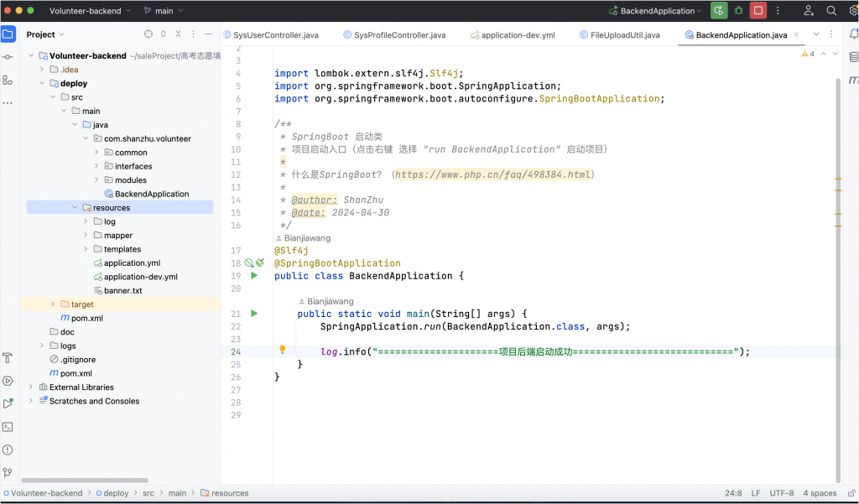
Task: Click run gutter icon beside main method
Action: tap(254, 314)
